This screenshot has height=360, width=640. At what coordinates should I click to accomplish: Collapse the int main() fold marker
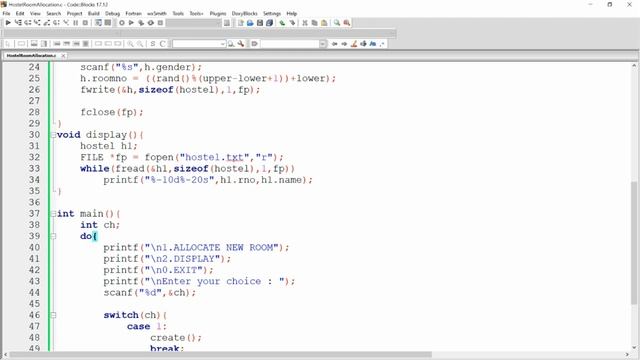(x=53, y=213)
